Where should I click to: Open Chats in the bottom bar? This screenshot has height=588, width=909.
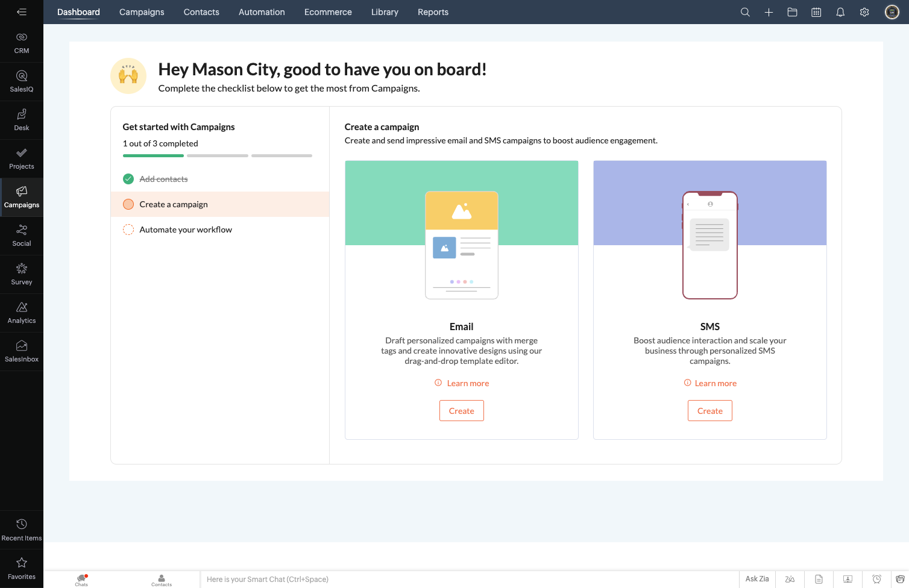pos(81,580)
